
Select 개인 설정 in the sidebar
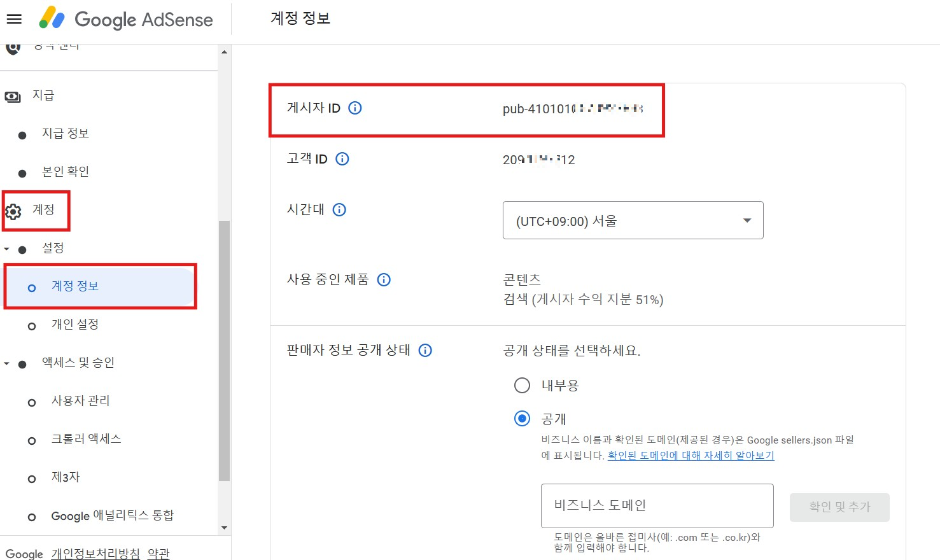click(x=74, y=325)
